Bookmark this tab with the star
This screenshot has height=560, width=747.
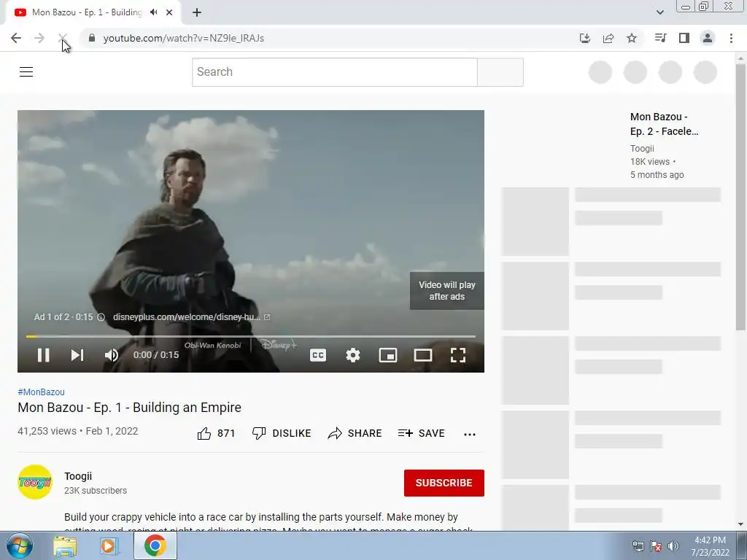click(x=632, y=38)
